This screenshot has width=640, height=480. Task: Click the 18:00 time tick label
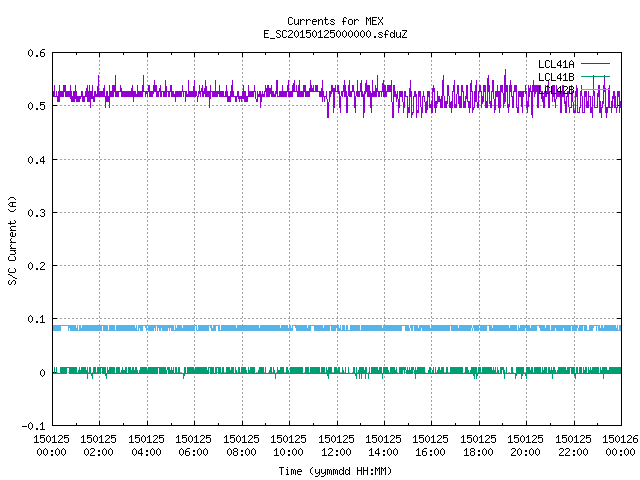point(478,452)
